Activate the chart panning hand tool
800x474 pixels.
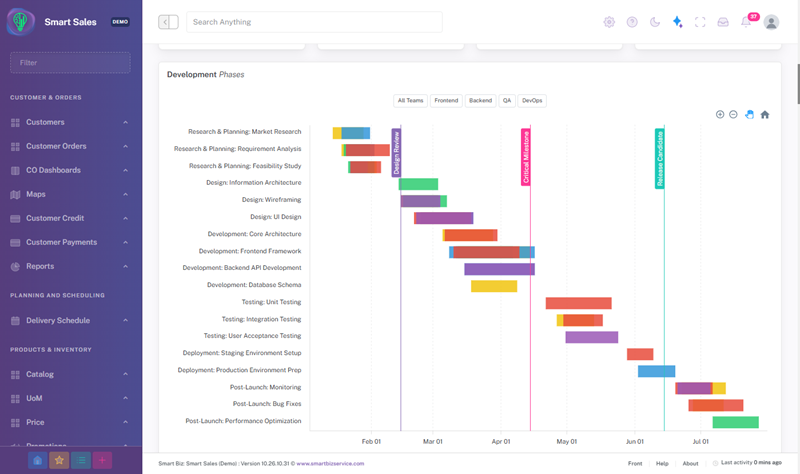click(749, 114)
